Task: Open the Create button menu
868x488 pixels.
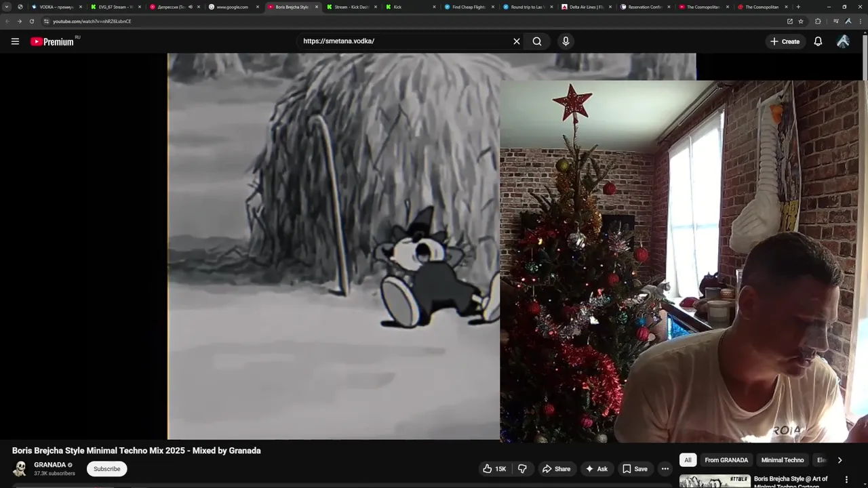Action: pyautogui.click(x=785, y=41)
